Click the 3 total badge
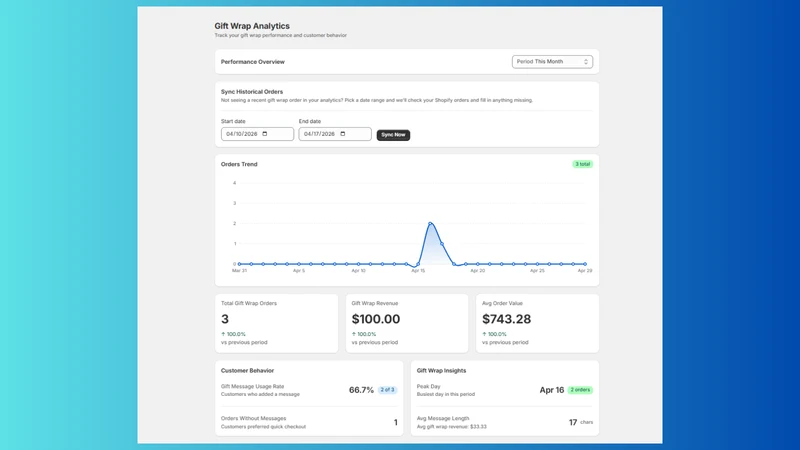The height and width of the screenshot is (450, 800). click(582, 164)
